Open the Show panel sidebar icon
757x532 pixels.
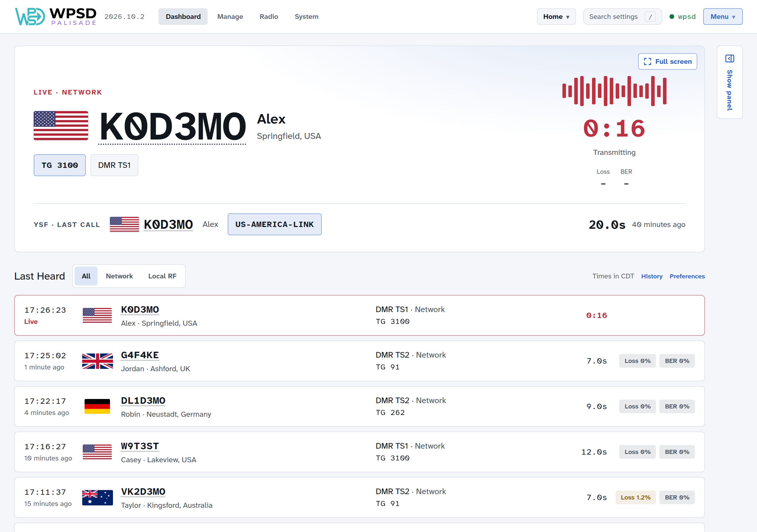click(x=729, y=59)
